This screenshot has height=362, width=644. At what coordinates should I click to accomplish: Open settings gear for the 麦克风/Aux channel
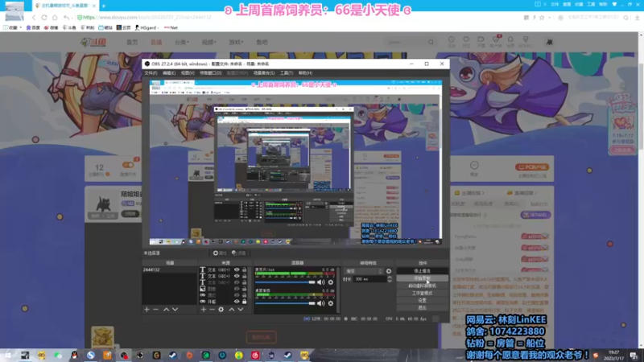coord(331,282)
